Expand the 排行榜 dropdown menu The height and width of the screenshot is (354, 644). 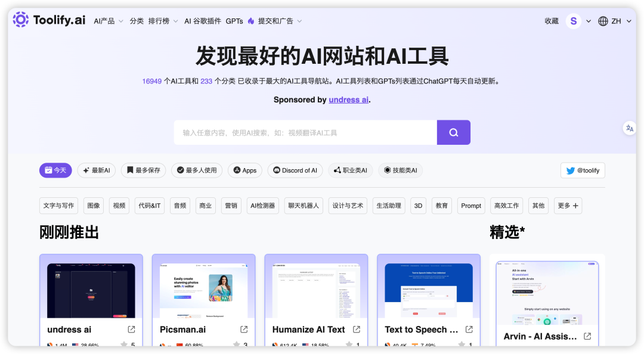click(163, 21)
